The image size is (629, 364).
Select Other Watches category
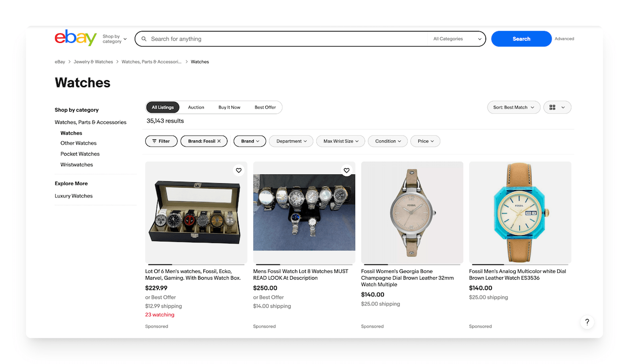(x=79, y=143)
